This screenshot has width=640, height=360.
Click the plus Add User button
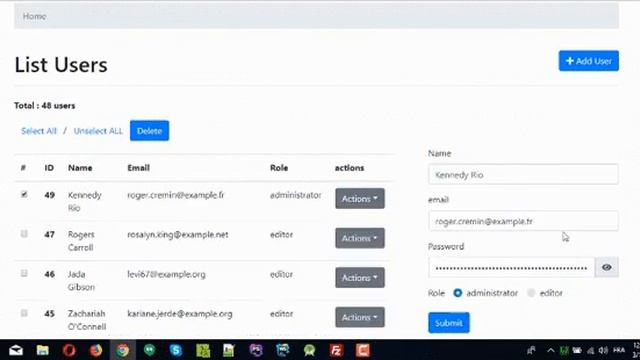click(x=589, y=61)
